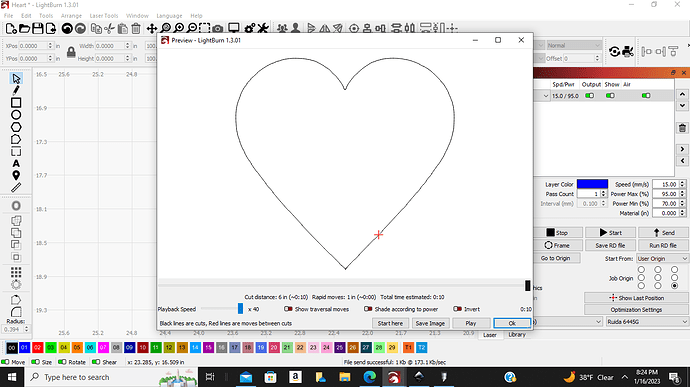This screenshot has height=387, width=690.
Task: Select the Rectangle tool
Action: coord(16,103)
